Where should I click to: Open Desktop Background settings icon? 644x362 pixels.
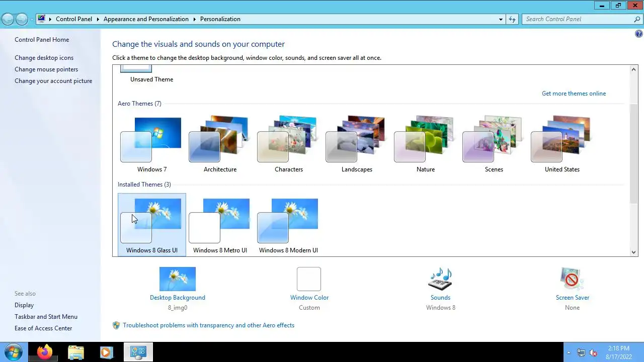[x=178, y=279]
